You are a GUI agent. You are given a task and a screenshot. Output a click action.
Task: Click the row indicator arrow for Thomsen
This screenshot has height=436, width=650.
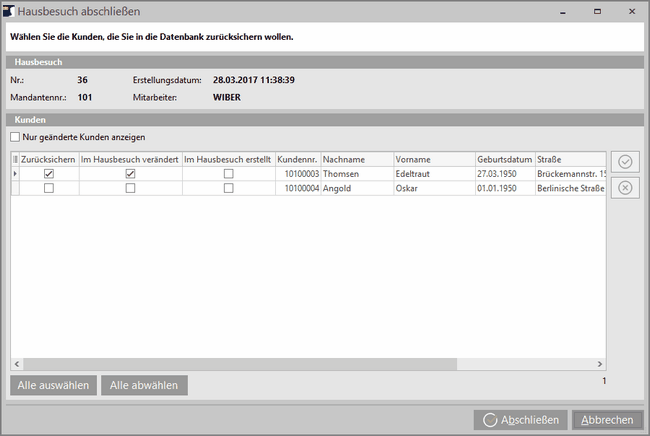pyautogui.click(x=14, y=174)
